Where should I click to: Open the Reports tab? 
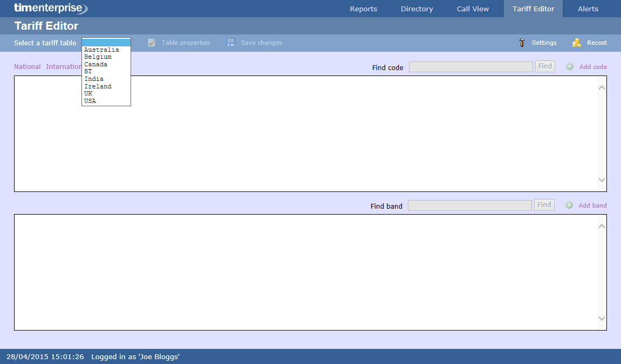[363, 9]
